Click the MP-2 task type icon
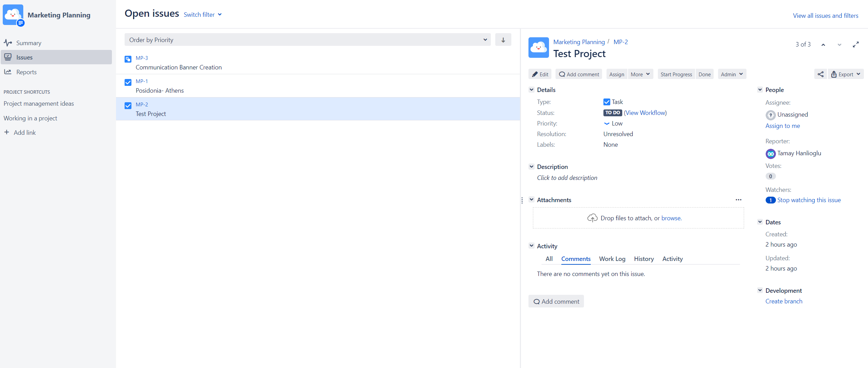The width and height of the screenshot is (868, 368). tap(128, 106)
